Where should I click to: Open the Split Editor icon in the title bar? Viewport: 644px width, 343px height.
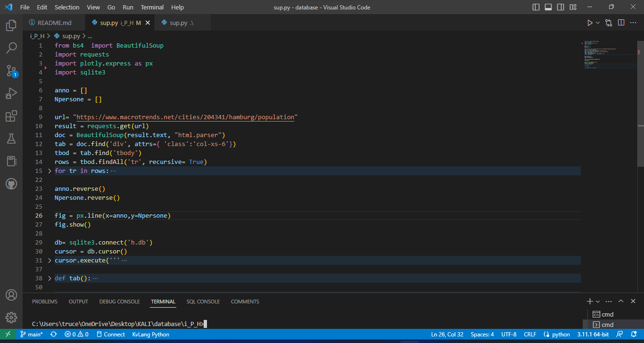[620, 22]
